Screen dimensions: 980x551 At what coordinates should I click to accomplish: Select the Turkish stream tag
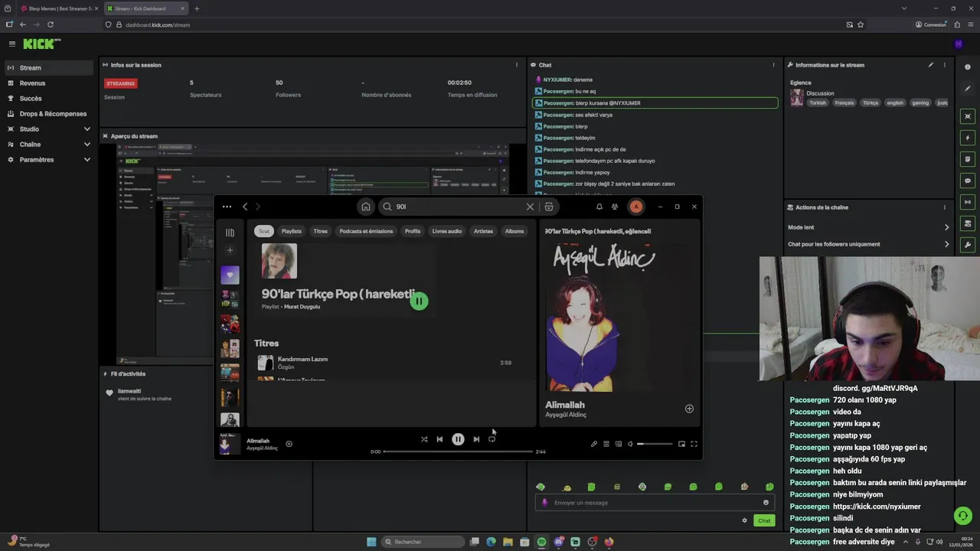pyautogui.click(x=818, y=103)
